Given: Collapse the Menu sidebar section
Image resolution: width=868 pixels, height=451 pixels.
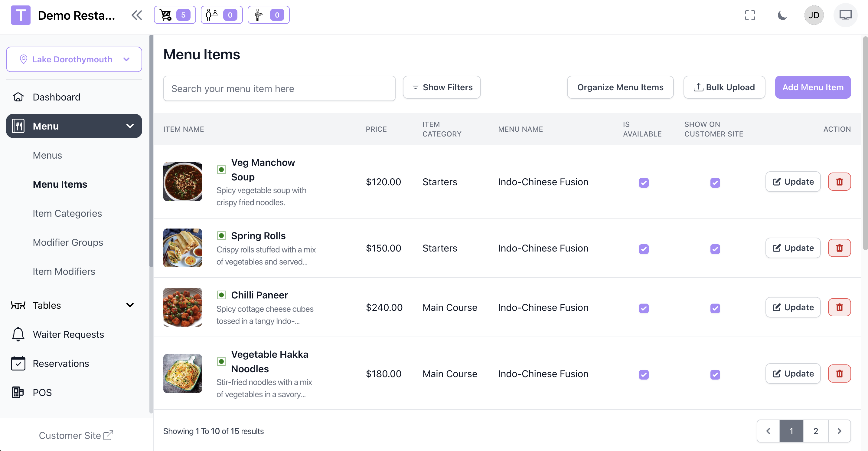Looking at the screenshot, I should pyautogui.click(x=74, y=126).
